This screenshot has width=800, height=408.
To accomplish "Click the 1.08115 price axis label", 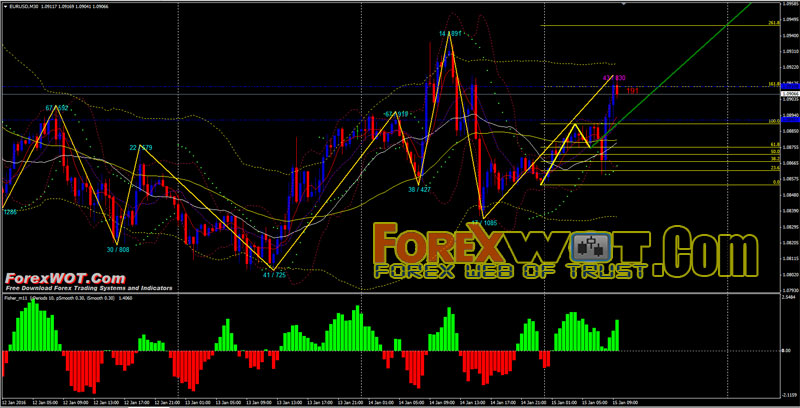I will [x=790, y=259].
